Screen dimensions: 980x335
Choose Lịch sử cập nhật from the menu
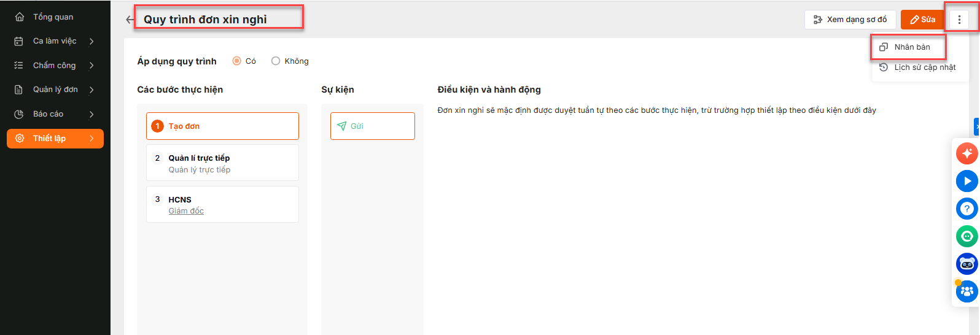(x=920, y=67)
